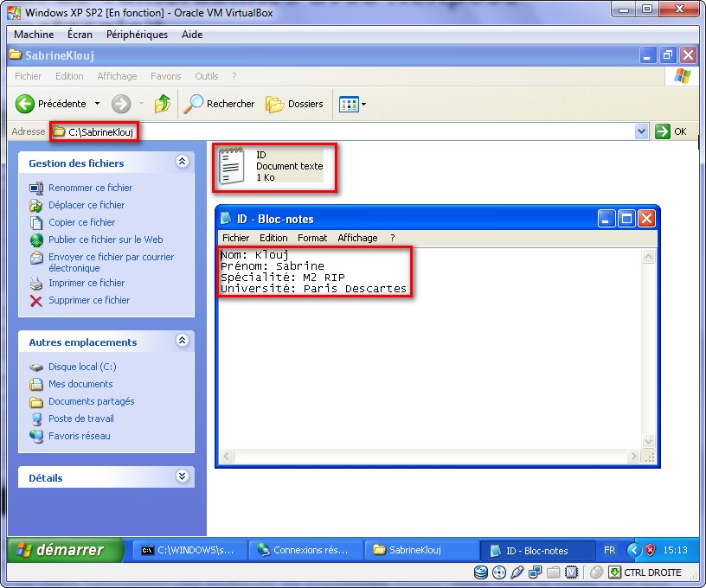The image size is (706, 588).
Task: Click the OK go button
Action: pos(671,131)
